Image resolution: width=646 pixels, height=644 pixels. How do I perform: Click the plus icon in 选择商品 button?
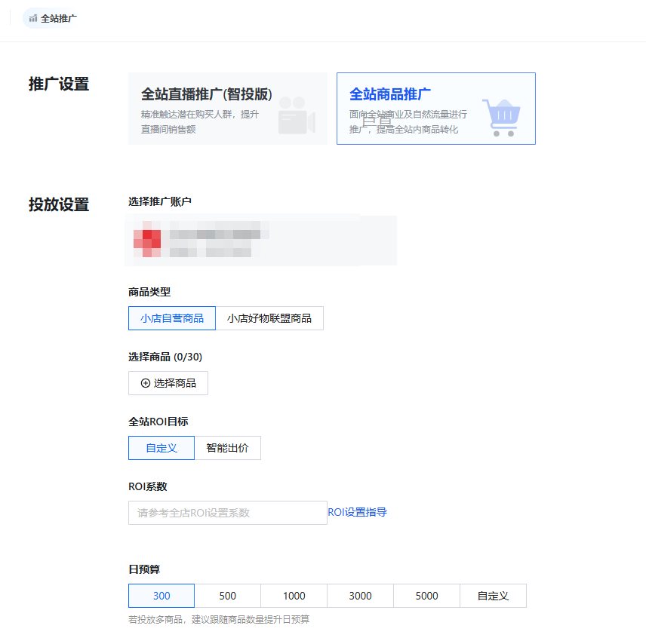point(146,383)
